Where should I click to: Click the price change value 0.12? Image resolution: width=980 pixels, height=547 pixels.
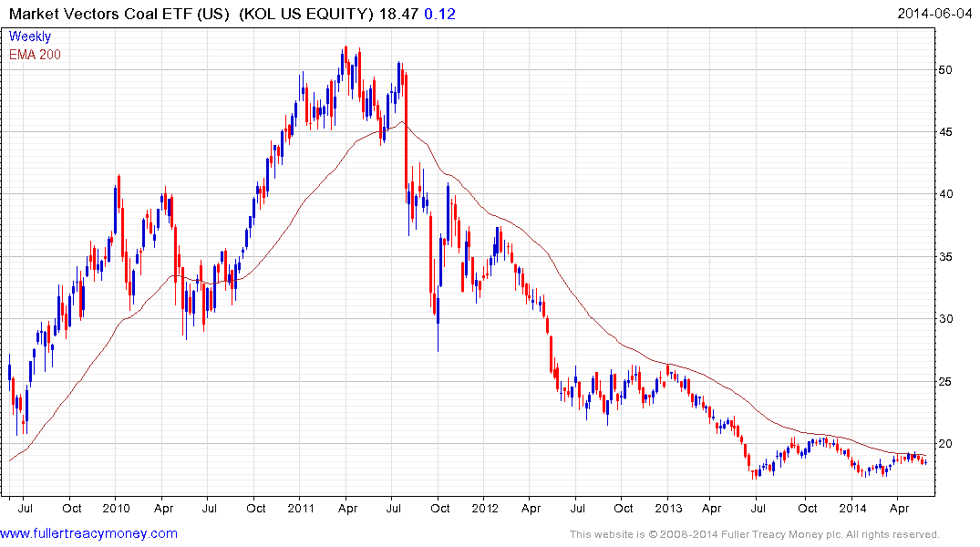[440, 14]
